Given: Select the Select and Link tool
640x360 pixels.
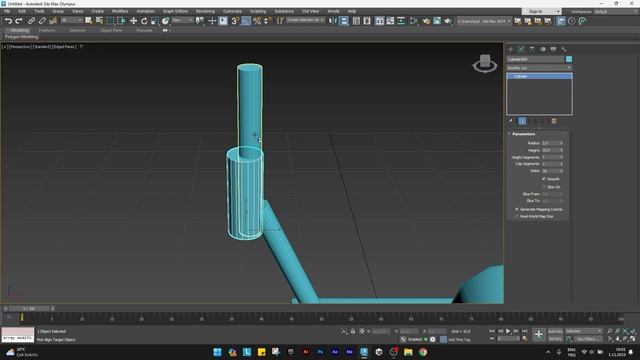Looking at the screenshot, I should pyautogui.click(x=31, y=21).
